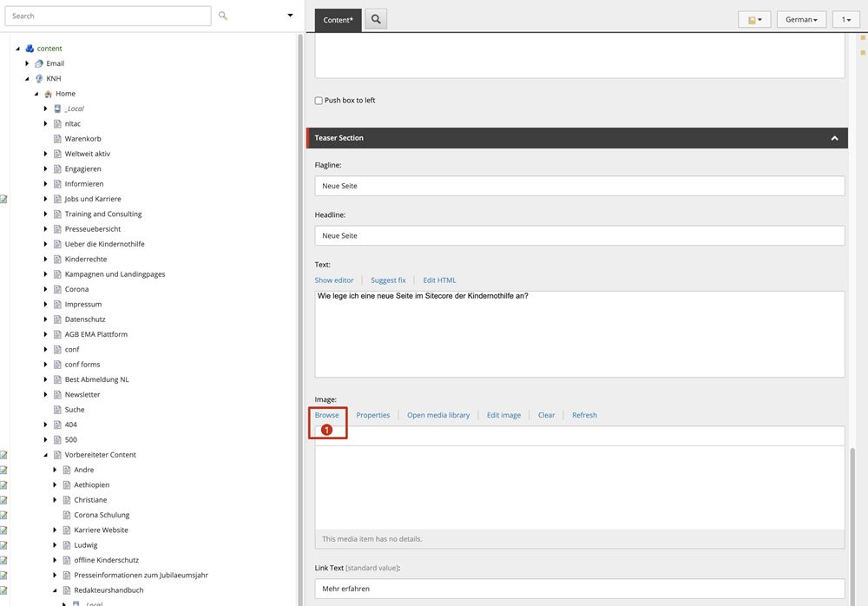Click Browse link under Image
This screenshot has width=868, height=606.
coord(326,415)
